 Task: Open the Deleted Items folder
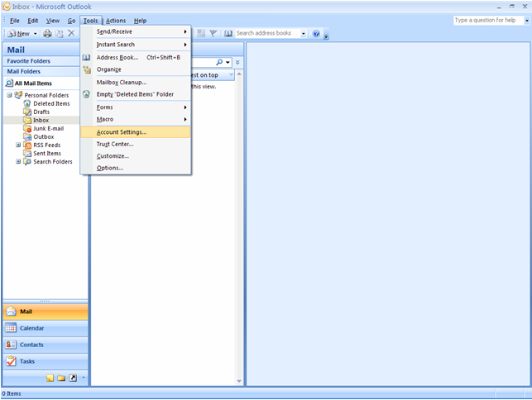pos(50,103)
